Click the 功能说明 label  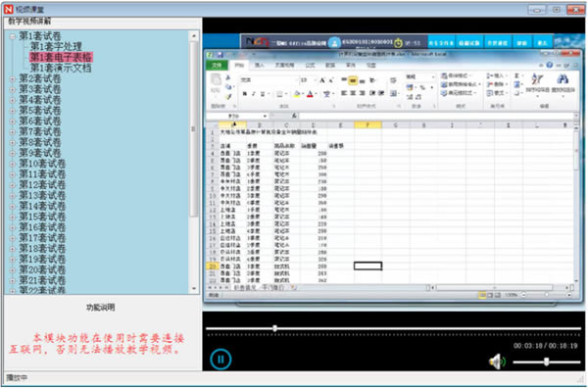[101, 308]
